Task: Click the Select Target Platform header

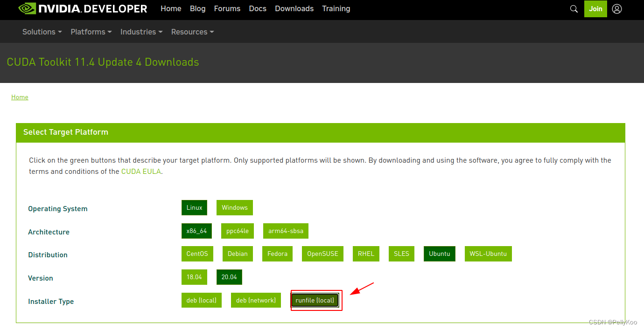Action: pos(66,132)
